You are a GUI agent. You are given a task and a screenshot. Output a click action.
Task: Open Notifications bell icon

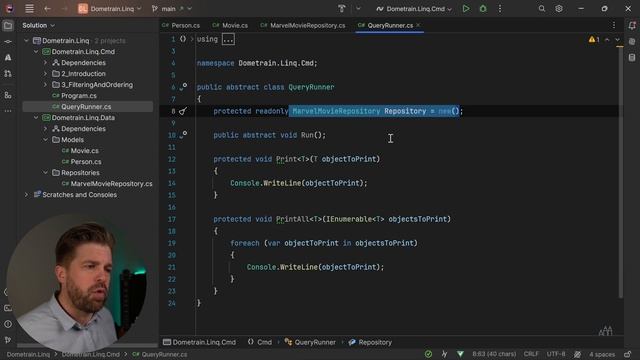[632, 26]
